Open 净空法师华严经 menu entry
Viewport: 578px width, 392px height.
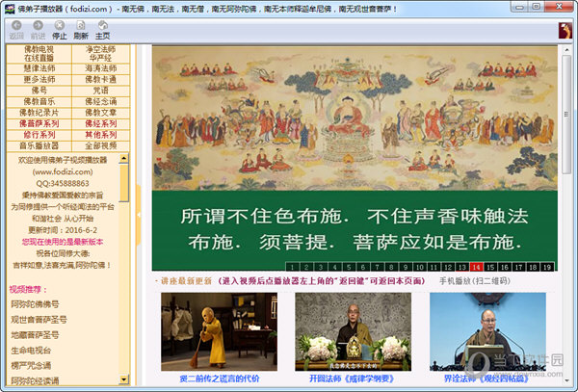tap(100, 54)
